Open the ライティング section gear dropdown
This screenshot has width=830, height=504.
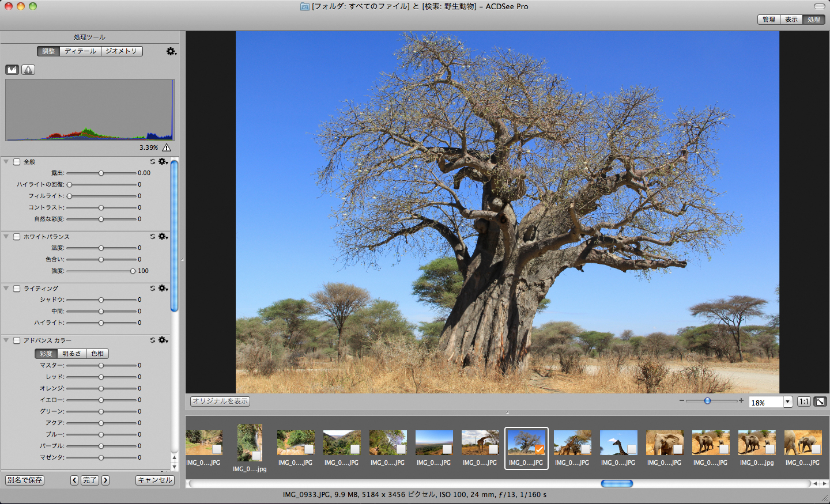click(x=163, y=289)
